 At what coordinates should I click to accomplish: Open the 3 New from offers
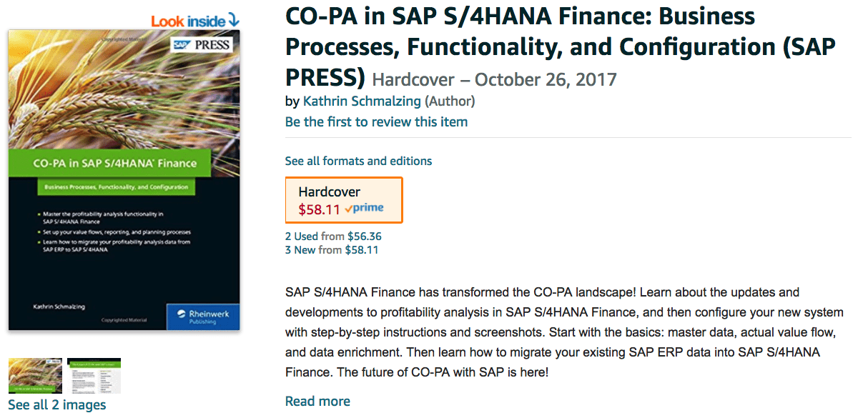[313, 250]
